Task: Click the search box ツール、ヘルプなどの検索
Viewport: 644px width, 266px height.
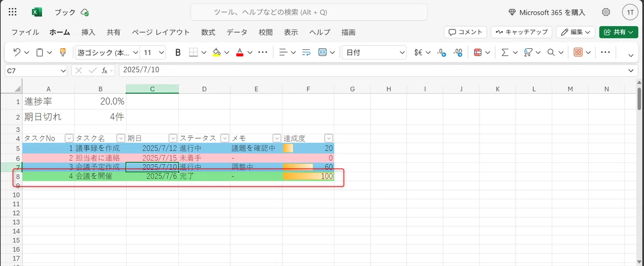Action: tap(309, 12)
